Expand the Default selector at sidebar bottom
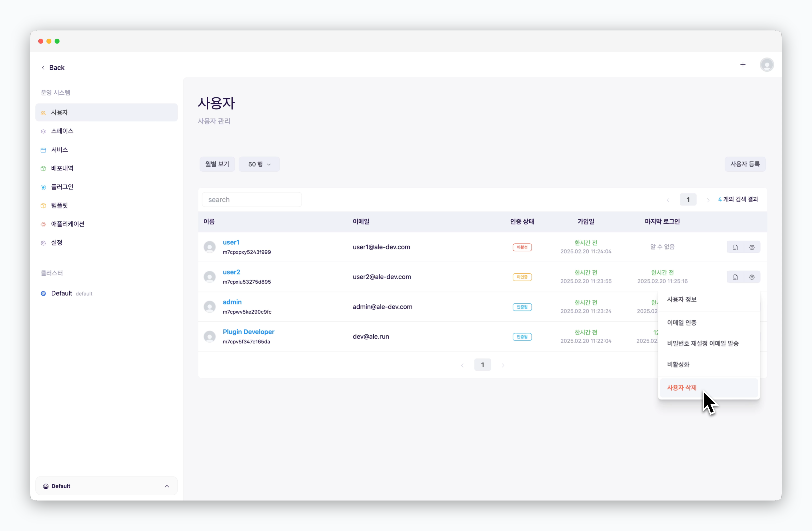The width and height of the screenshot is (812, 531). coord(107,486)
